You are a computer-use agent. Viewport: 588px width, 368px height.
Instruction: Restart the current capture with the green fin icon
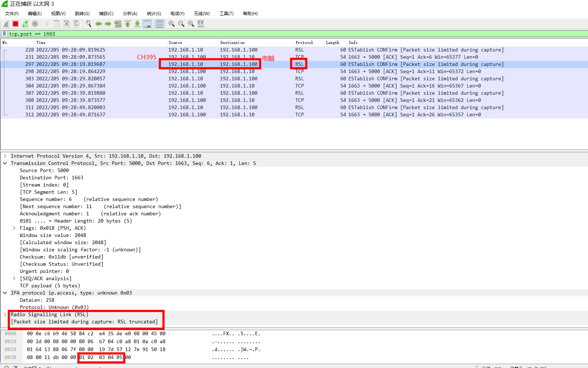pos(25,24)
